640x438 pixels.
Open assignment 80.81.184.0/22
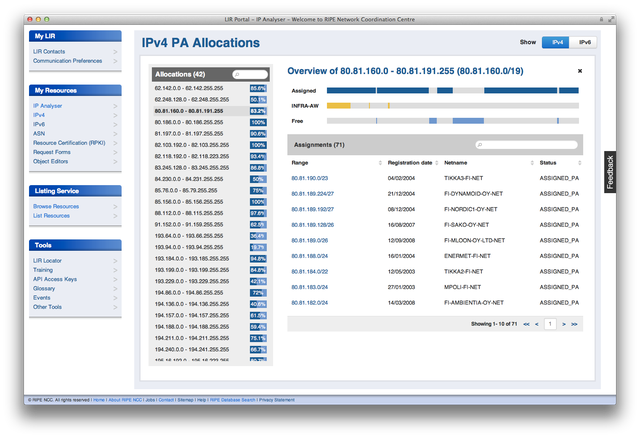click(x=309, y=272)
